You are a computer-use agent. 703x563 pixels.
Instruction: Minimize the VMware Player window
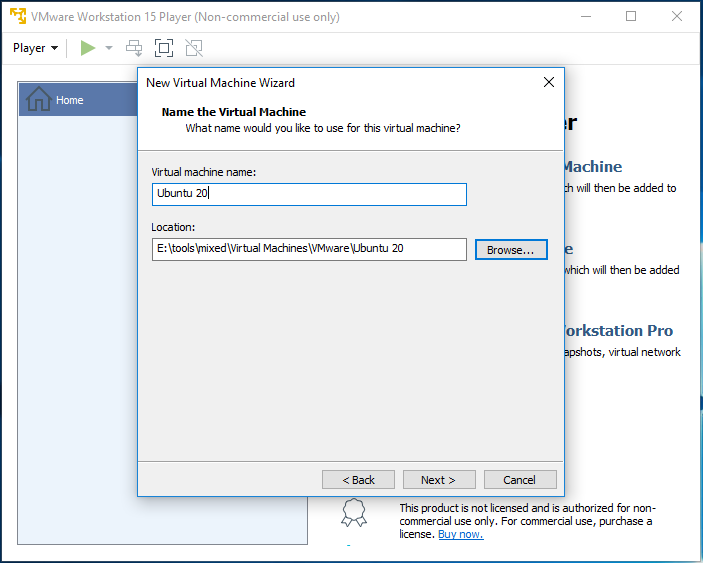tap(586, 16)
